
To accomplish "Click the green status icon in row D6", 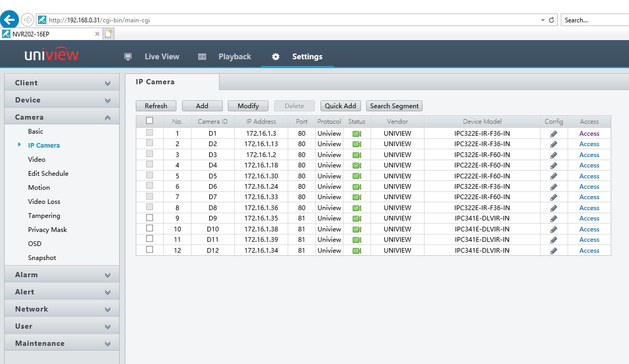I will click(x=357, y=187).
